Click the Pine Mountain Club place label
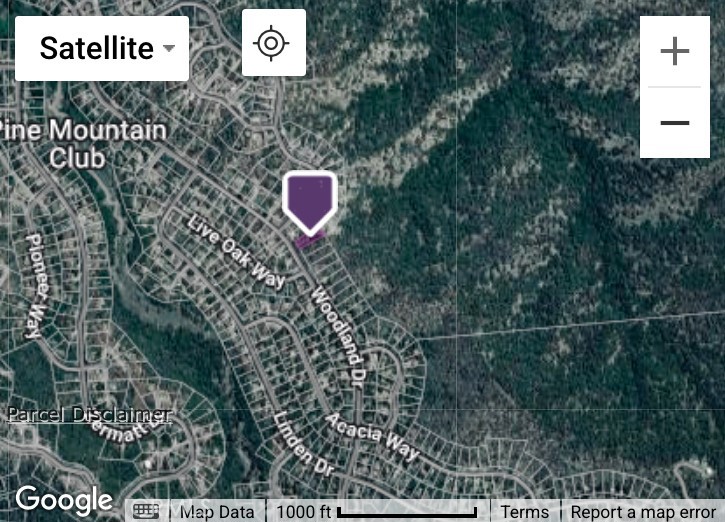The image size is (725, 522). click(x=83, y=144)
